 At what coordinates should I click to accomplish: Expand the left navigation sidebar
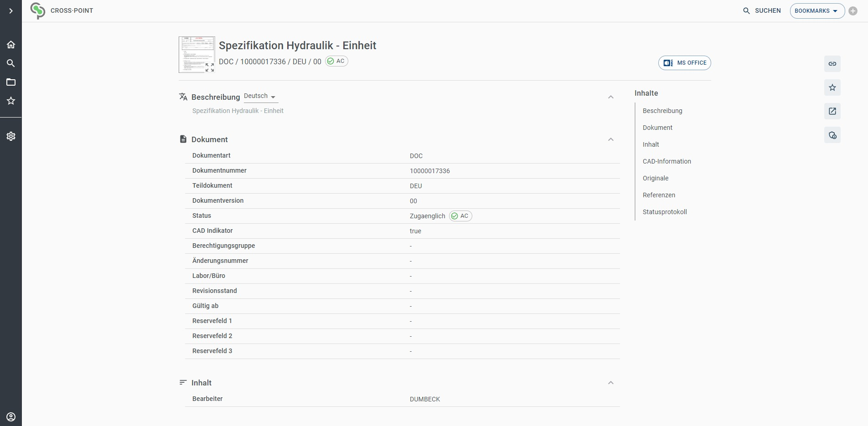[11, 11]
